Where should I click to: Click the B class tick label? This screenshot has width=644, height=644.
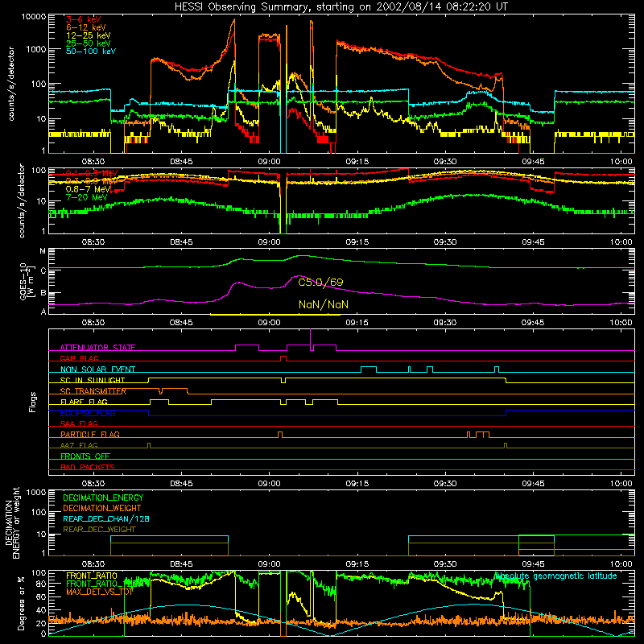click(43, 293)
